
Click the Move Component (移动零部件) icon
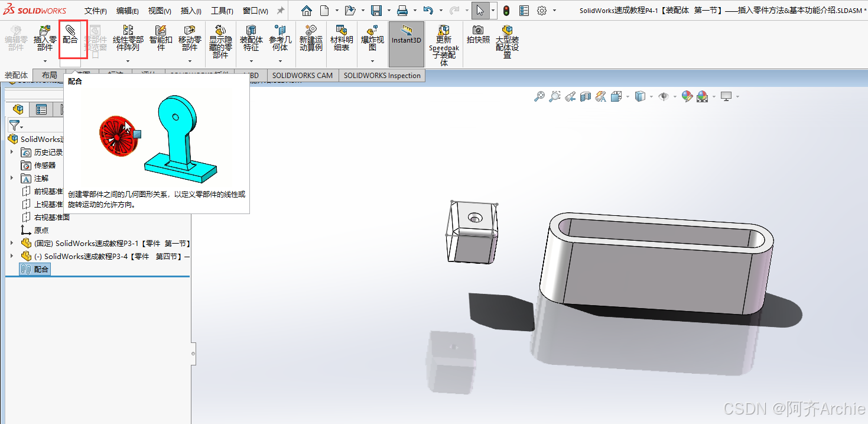click(x=190, y=30)
